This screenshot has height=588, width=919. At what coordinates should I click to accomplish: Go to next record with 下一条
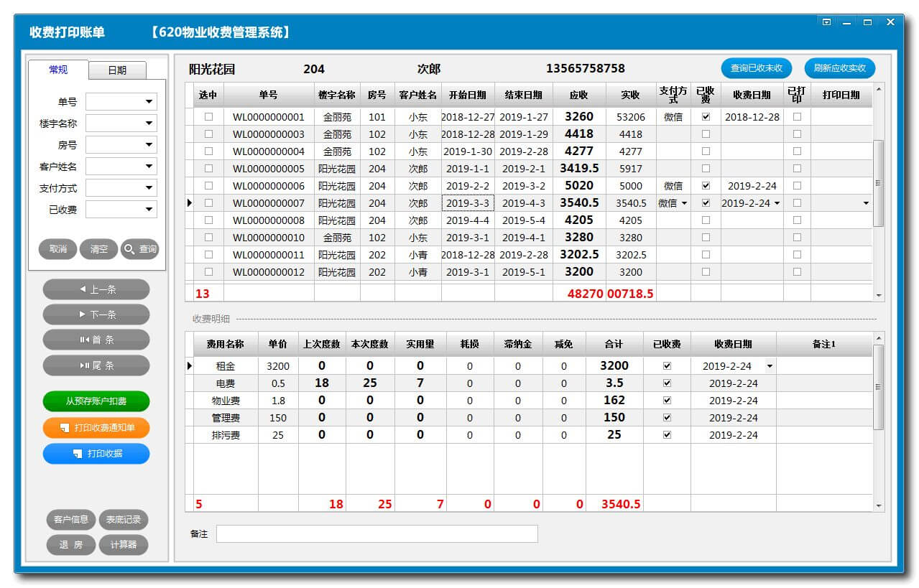(x=96, y=314)
